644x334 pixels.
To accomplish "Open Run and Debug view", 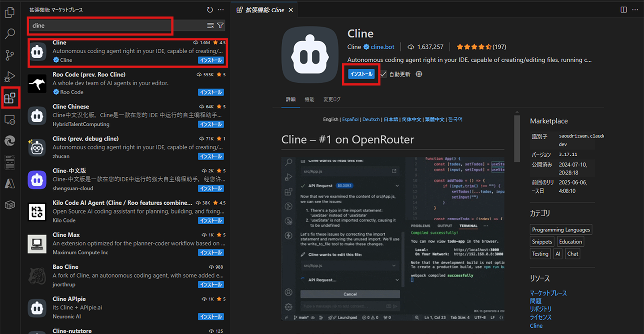I will (9, 77).
